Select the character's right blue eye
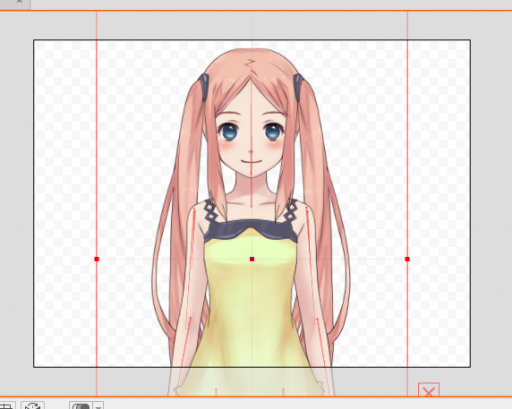 coord(274,131)
